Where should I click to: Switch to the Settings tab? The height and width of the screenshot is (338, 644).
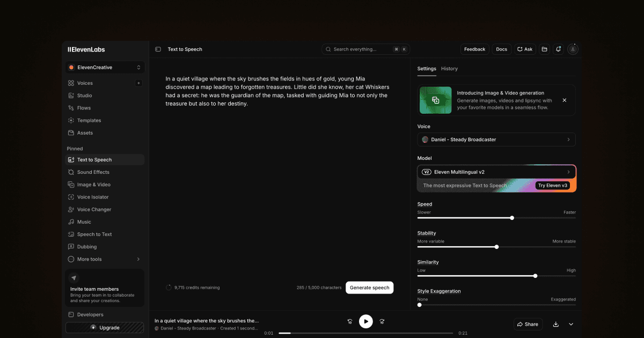pyautogui.click(x=427, y=69)
